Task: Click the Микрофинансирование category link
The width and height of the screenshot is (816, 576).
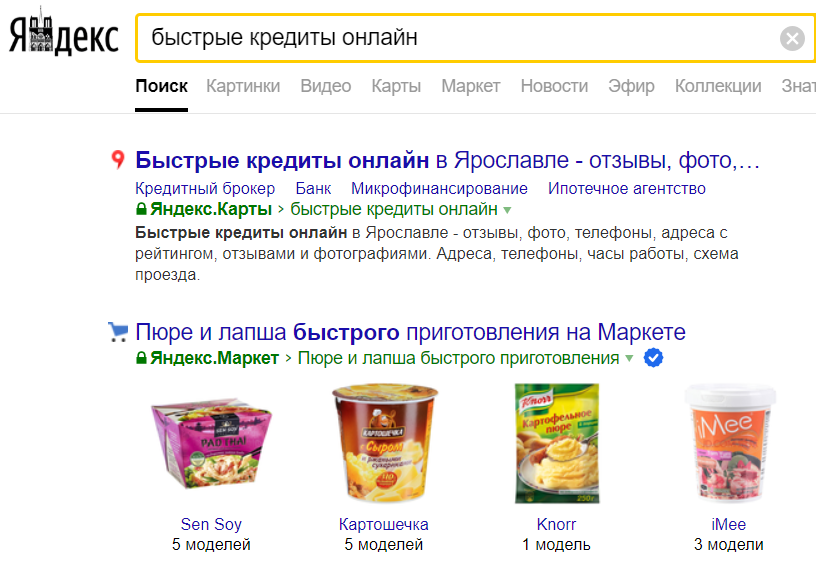Action: (x=439, y=188)
